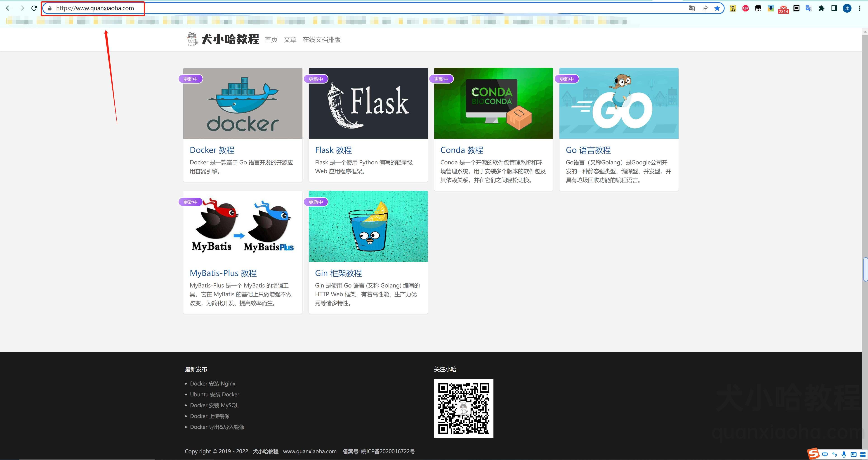
Task: Open the Go 语言教程 title link
Action: click(x=588, y=150)
